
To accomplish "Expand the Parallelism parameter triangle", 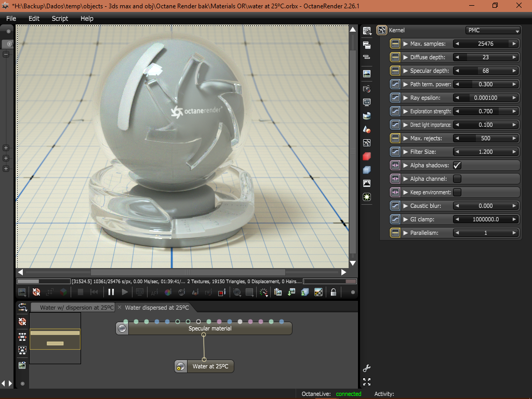I will 405,233.
